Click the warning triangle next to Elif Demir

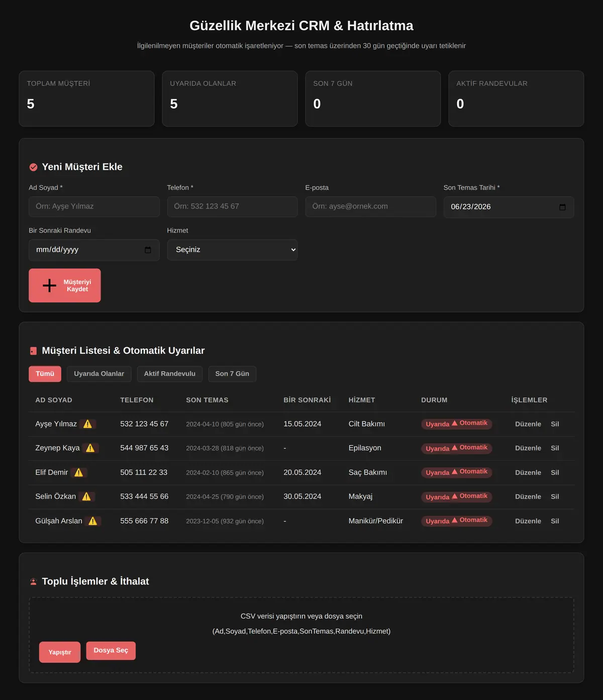79,472
